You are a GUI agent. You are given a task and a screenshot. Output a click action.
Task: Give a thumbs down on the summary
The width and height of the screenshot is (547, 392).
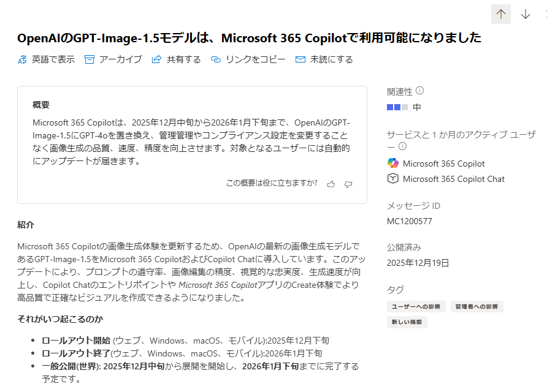(348, 183)
